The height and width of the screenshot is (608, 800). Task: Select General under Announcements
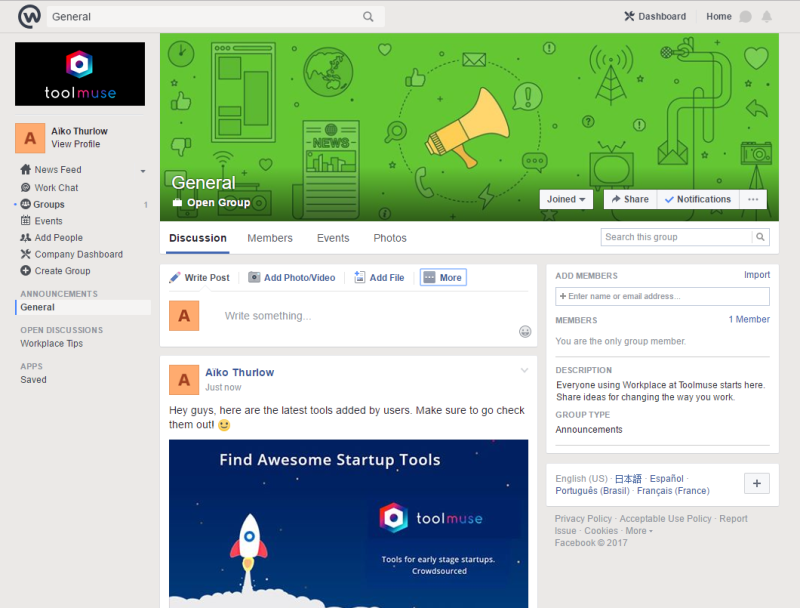(83, 307)
